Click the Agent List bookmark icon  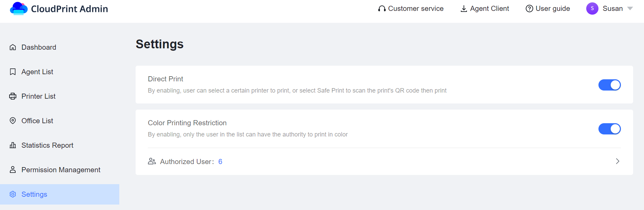pyautogui.click(x=13, y=72)
